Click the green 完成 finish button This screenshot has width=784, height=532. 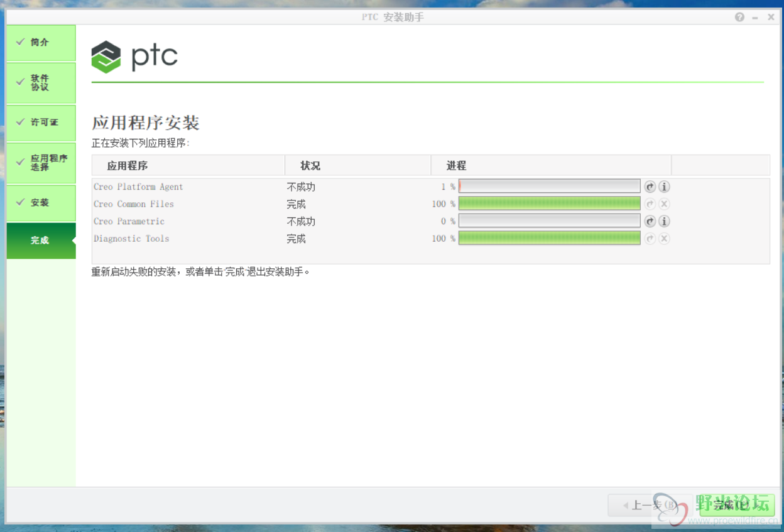737,505
